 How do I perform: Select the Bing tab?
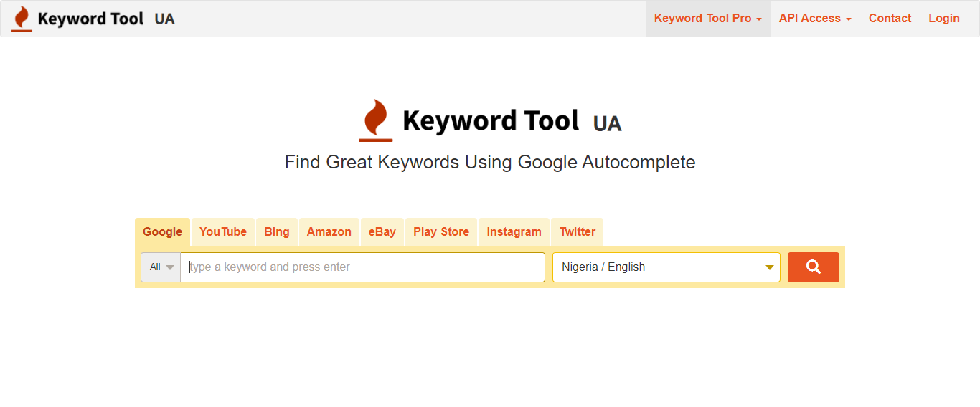coord(277,232)
